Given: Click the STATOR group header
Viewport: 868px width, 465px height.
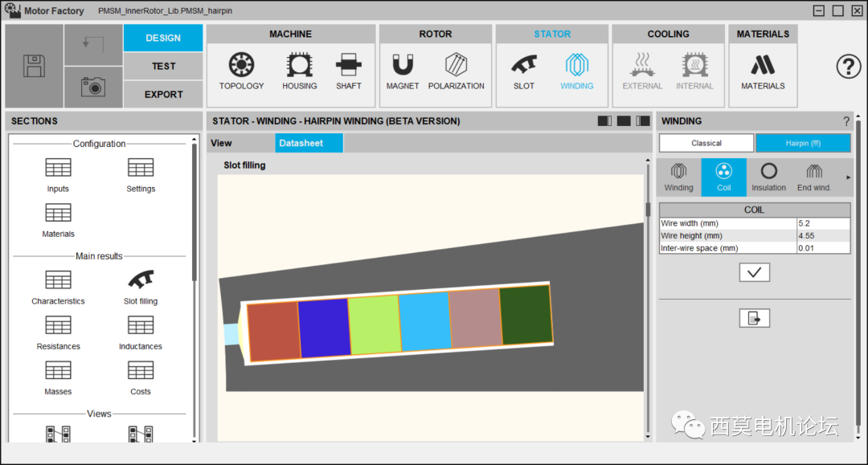Looking at the screenshot, I should coord(552,34).
